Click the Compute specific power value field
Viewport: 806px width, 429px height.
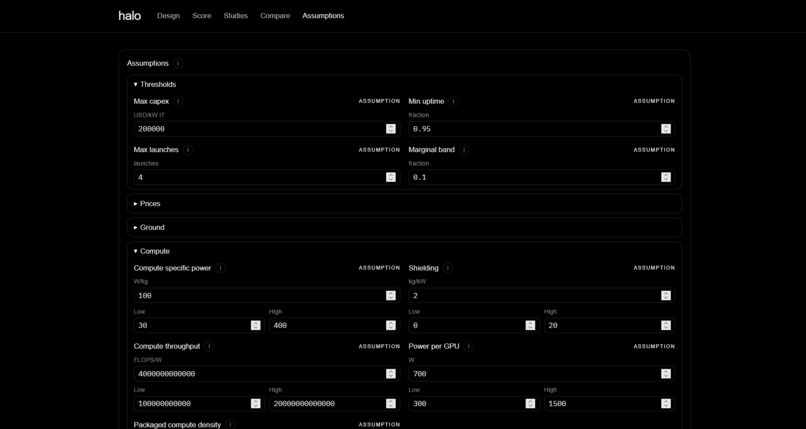[x=267, y=295]
